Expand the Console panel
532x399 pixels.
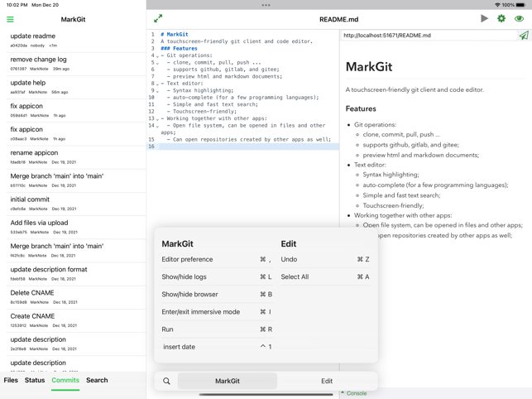(x=354, y=393)
